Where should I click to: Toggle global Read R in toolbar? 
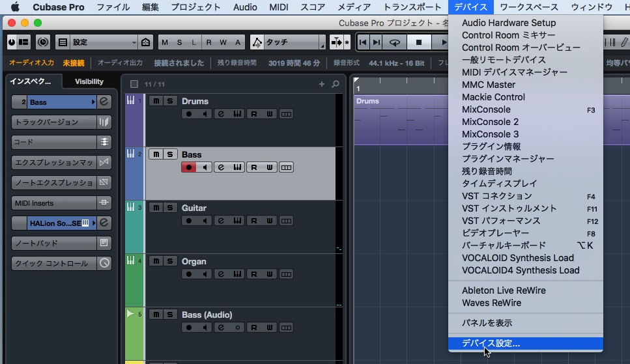(x=208, y=42)
